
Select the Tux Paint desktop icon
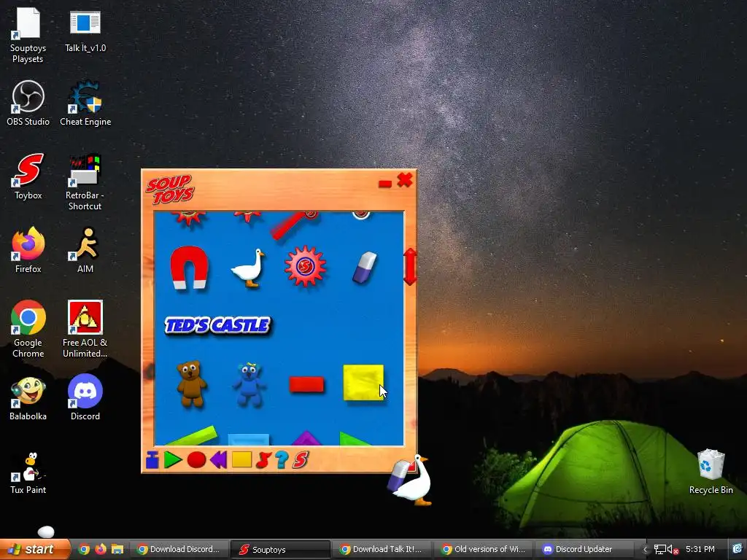pos(28,474)
